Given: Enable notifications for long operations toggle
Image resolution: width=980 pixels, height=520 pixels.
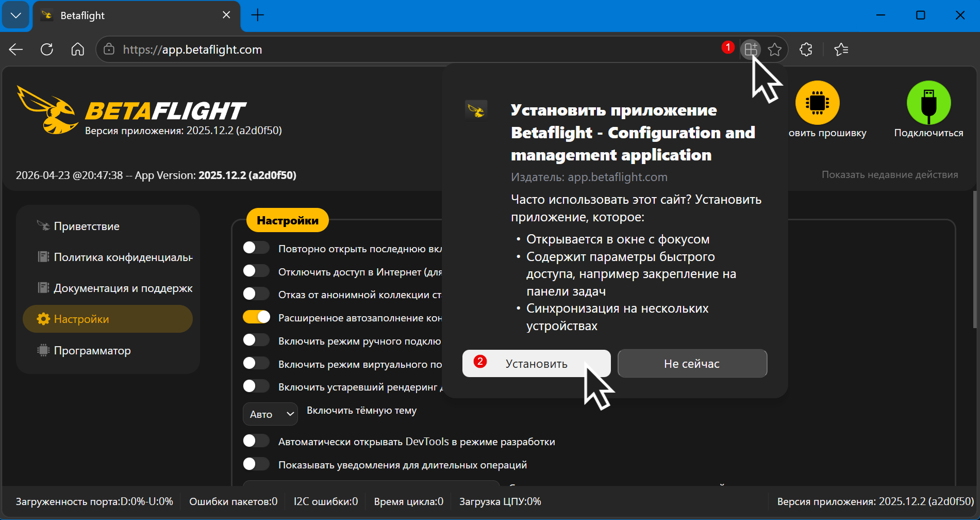Looking at the screenshot, I should [256, 464].
